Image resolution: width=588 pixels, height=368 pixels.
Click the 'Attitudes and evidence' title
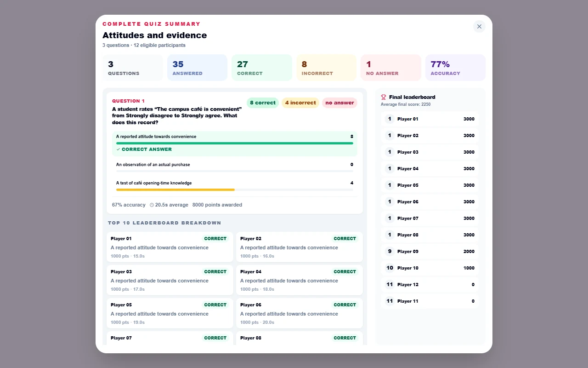click(x=155, y=35)
